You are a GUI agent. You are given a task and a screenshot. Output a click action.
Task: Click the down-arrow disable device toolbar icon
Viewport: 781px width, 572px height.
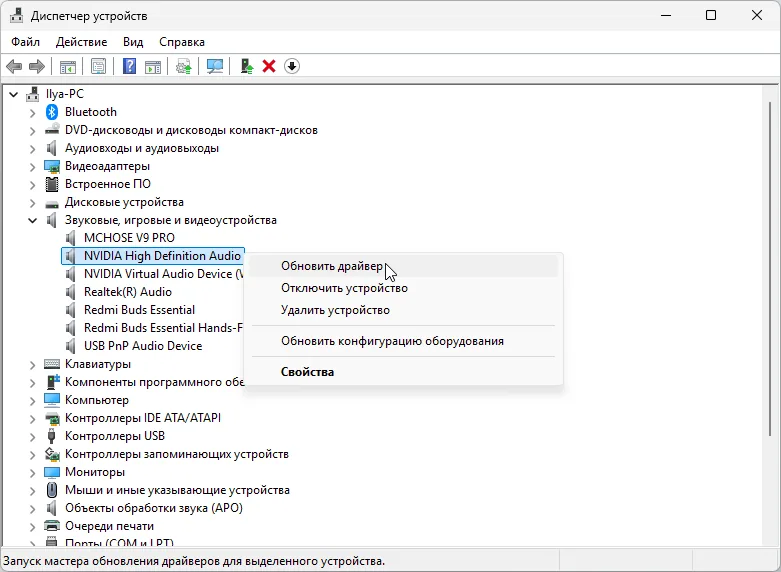coord(292,66)
